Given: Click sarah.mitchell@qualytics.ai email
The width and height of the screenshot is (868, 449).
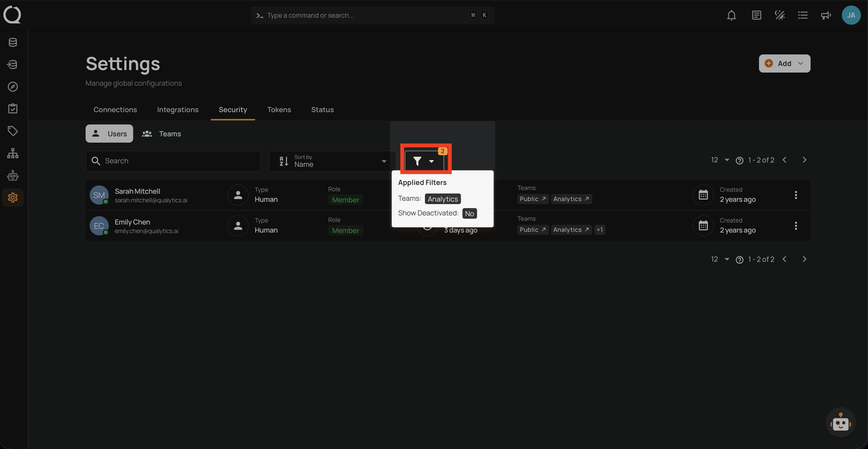Looking at the screenshot, I should [151, 200].
